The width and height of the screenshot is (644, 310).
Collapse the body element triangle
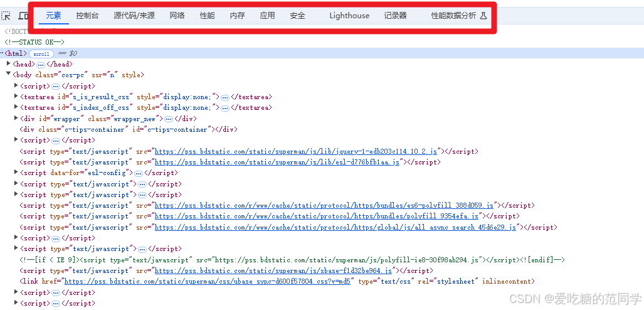(9, 75)
